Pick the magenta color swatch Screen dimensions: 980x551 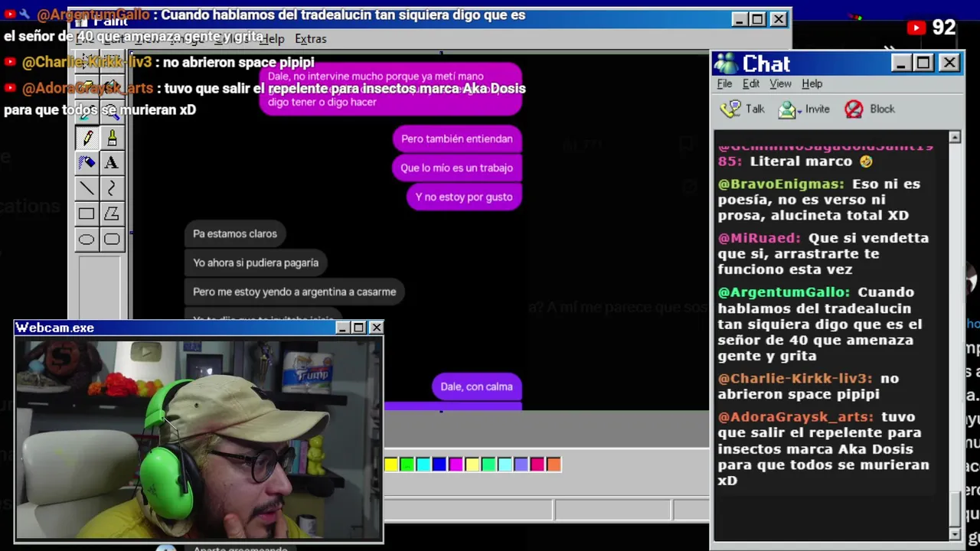pos(456,464)
